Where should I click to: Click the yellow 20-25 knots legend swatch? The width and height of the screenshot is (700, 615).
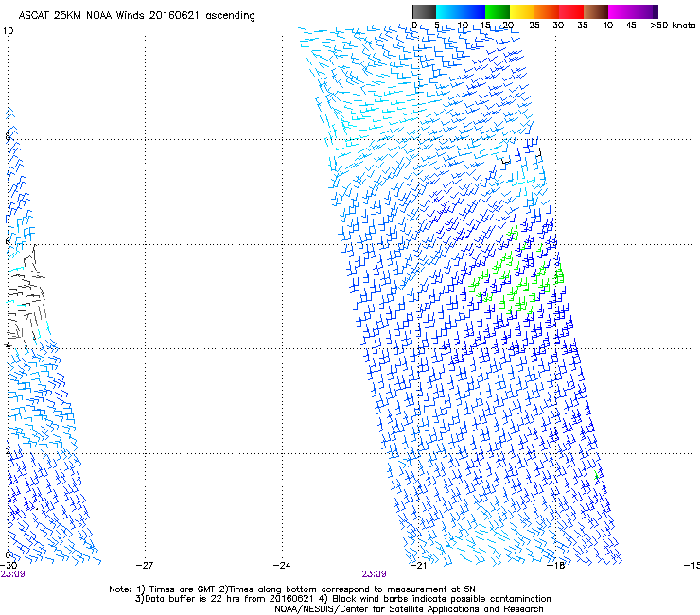[522, 11]
